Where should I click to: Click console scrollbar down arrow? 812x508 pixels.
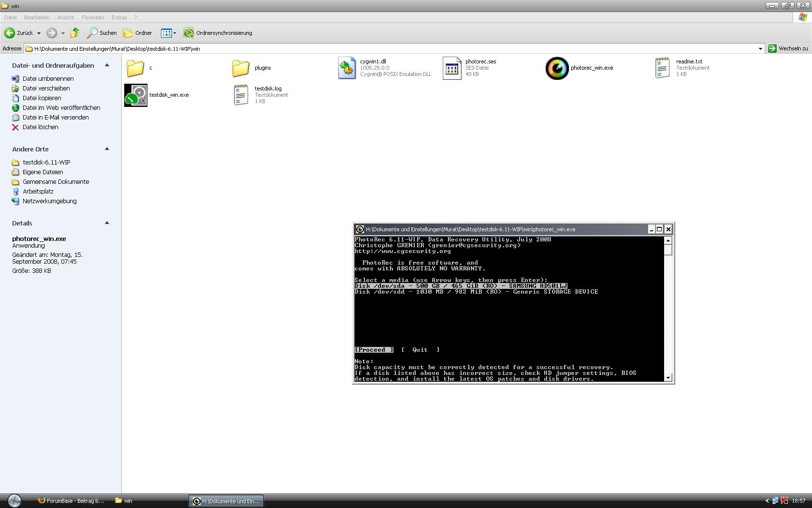tap(668, 377)
